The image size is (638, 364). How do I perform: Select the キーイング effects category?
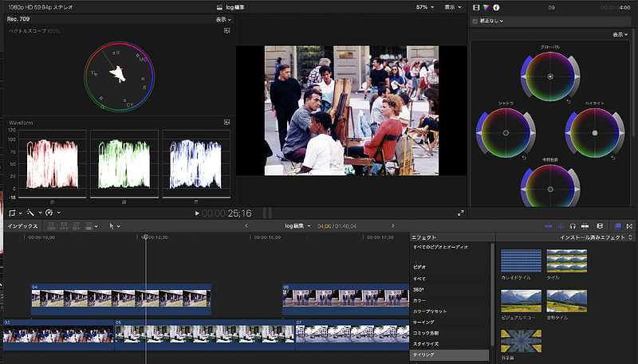point(423,322)
